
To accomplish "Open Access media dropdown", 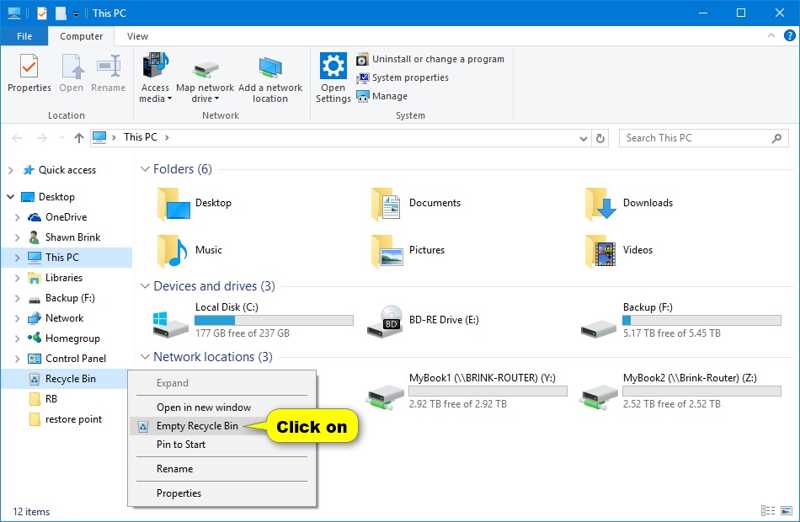I will pyautogui.click(x=155, y=78).
